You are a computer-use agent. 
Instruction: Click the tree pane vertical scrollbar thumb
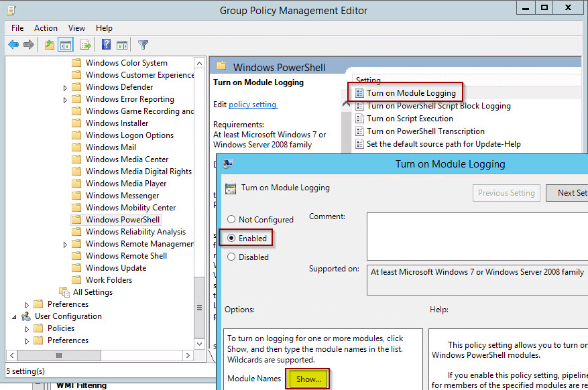[x=200, y=308]
